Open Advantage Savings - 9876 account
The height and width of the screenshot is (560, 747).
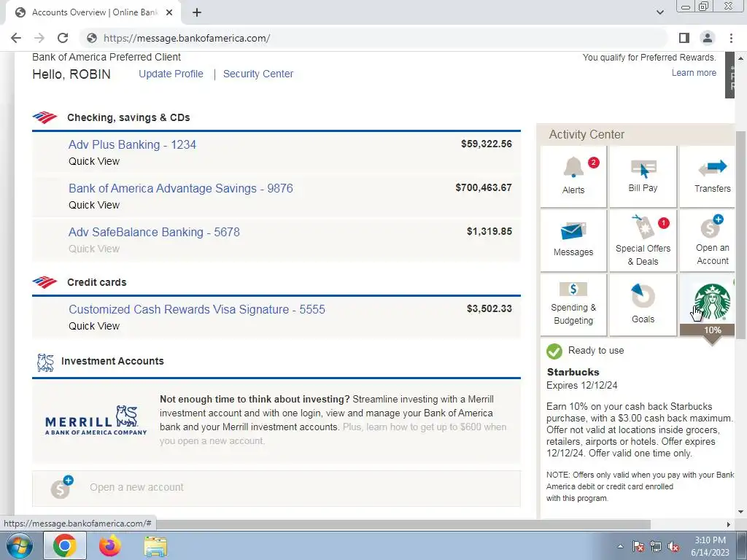pyautogui.click(x=181, y=189)
